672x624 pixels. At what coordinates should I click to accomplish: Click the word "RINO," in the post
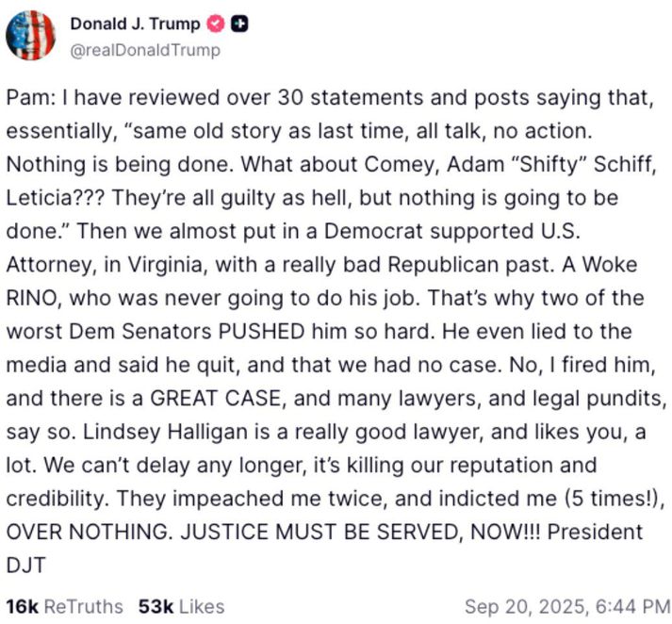click(x=31, y=298)
